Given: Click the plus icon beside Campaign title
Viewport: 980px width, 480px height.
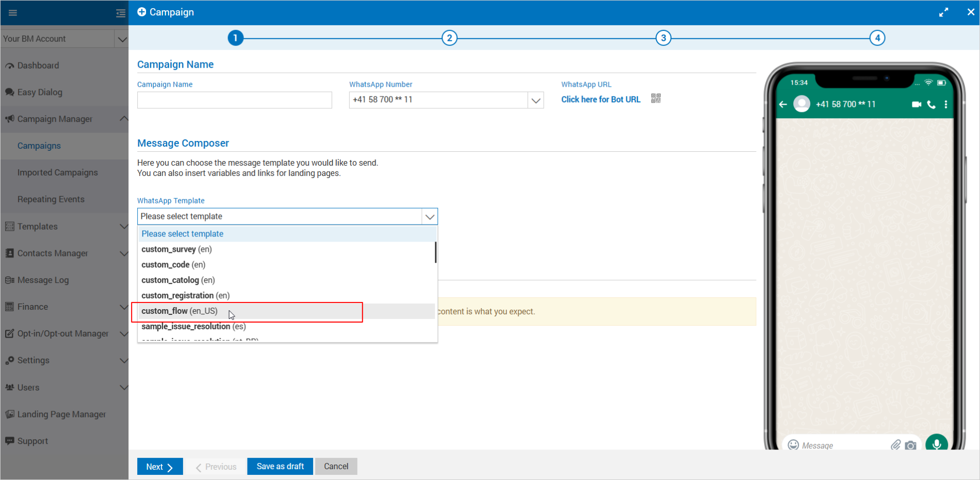Looking at the screenshot, I should (x=142, y=12).
